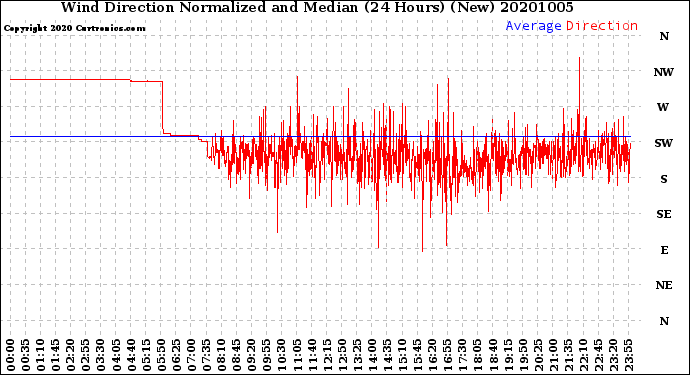Click the blue 'Average' legend label
This screenshot has width=690, height=375.
(533, 26)
